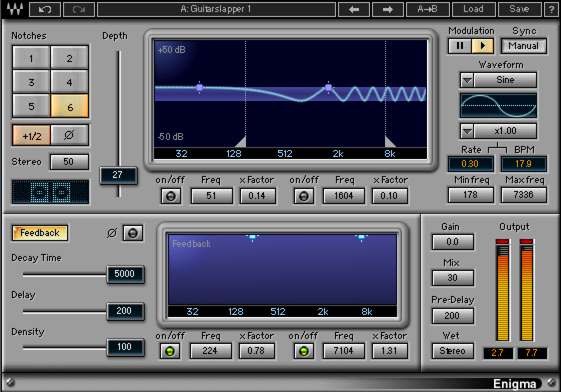Toggle second notch filter on/off (Freq 1604)
The width and height of the screenshot is (561, 392).
pyautogui.click(x=304, y=196)
